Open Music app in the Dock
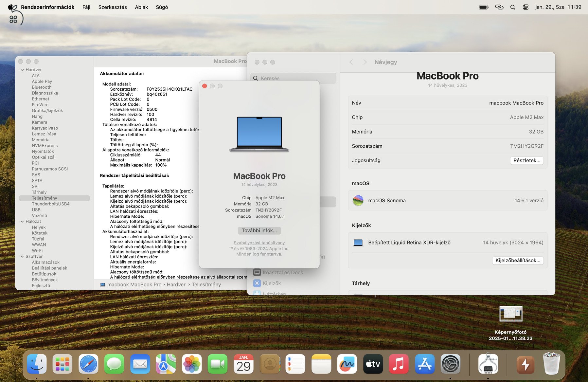This screenshot has width=588, height=382. pyautogui.click(x=399, y=364)
